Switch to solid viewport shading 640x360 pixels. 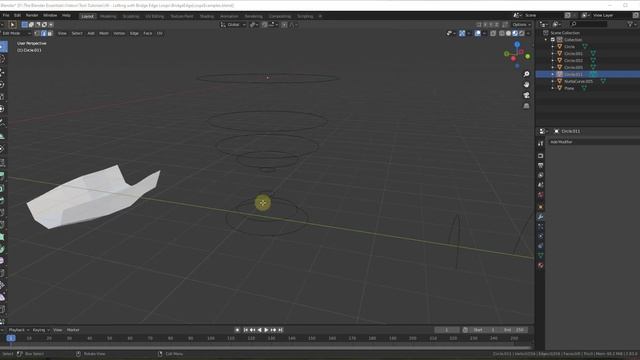[508, 33]
